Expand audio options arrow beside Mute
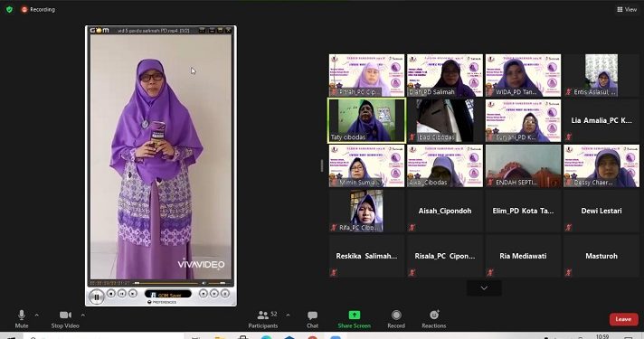The image size is (644, 339). (36, 315)
